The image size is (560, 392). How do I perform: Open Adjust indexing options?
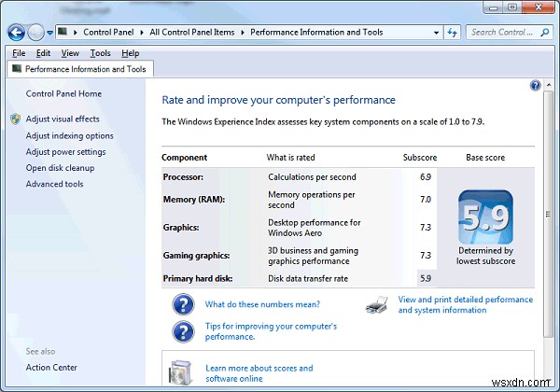tap(69, 135)
